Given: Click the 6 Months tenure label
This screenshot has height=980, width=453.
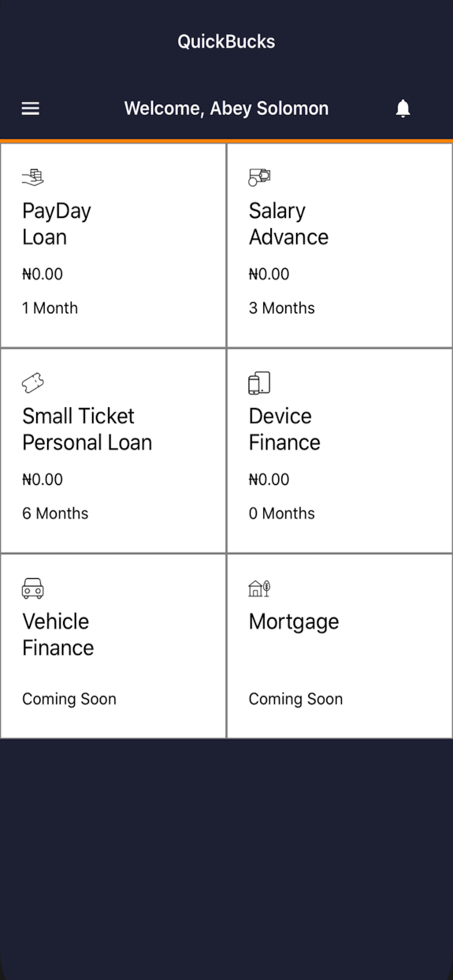Looking at the screenshot, I should coord(55,514).
